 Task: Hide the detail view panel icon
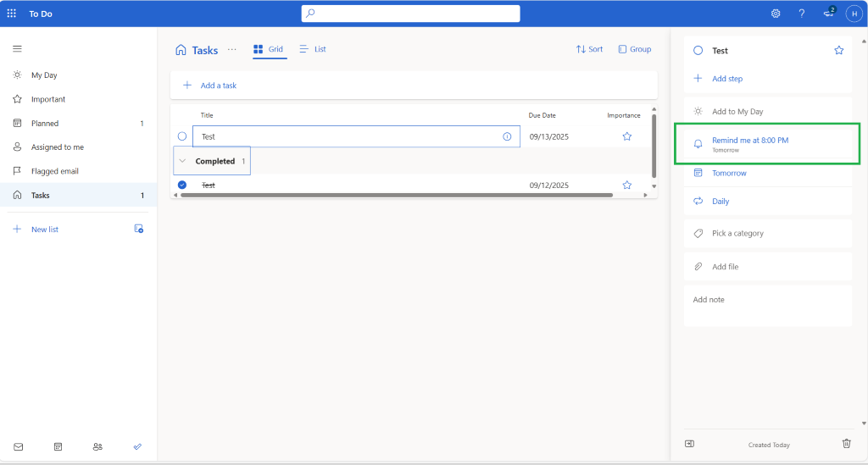coord(689,444)
